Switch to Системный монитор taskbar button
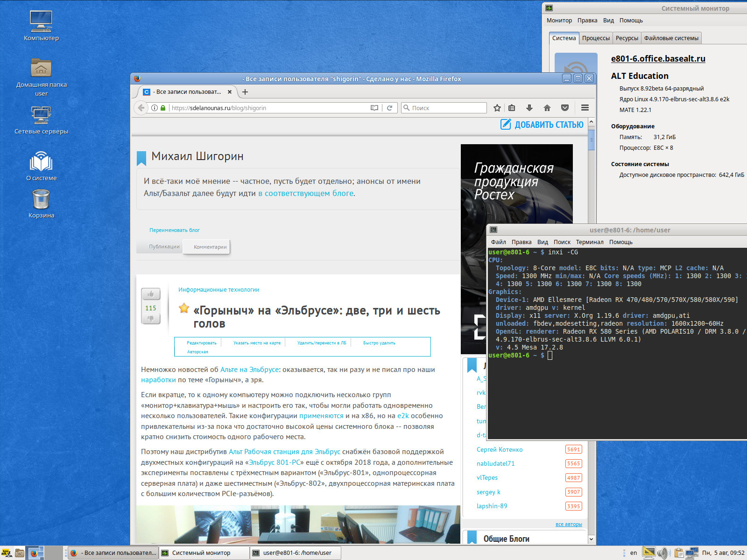 (204, 553)
